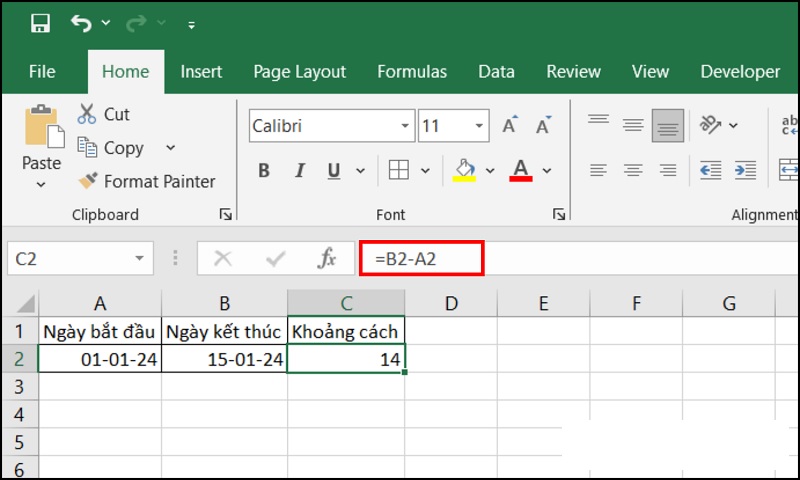
Task: Click the Save icon in title bar
Action: pos(40,23)
